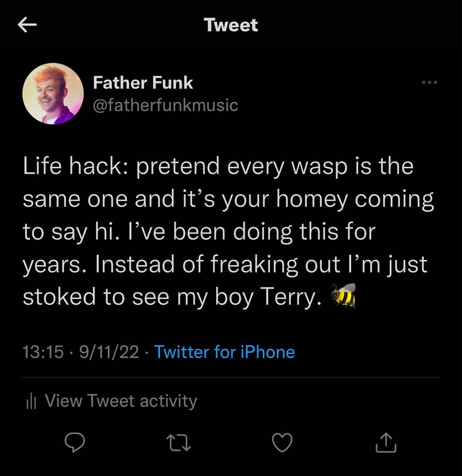Click the Twitter for iPhone link
The image size is (462, 476).
(224, 352)
